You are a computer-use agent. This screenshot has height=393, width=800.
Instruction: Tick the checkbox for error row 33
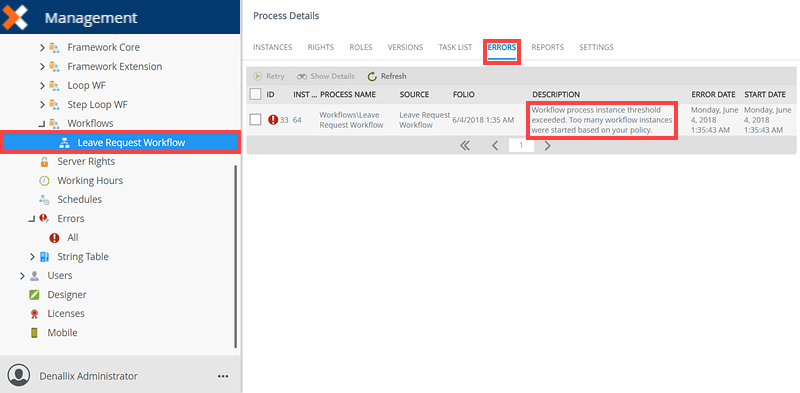click(x=256, y=120)
